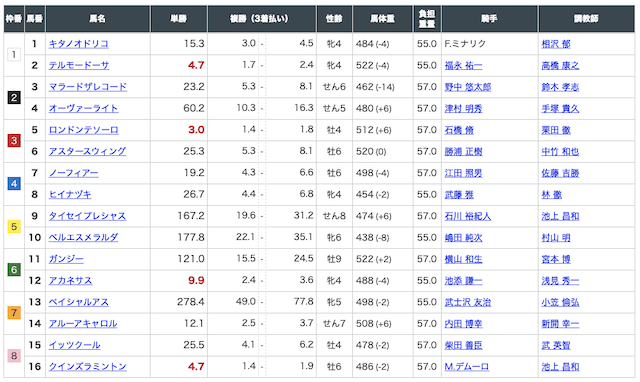Open trainer 鈴木 孝志 page
The width and height of the screenshot is (640, 382).
click(560, 87)
